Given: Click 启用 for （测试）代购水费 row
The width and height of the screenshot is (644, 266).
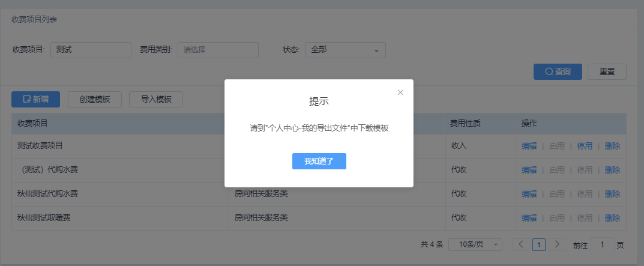Looking at the screenshot, I should click(x=556, y=170).
